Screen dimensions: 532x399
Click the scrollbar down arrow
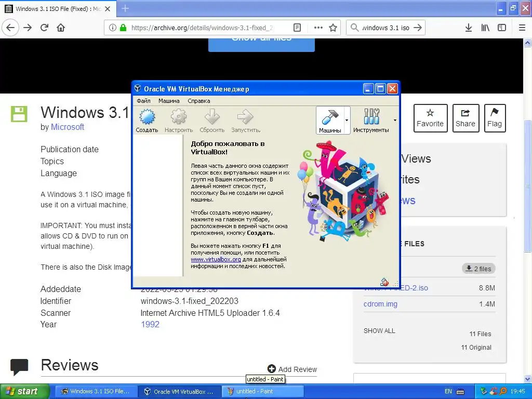tap(527, 379)
